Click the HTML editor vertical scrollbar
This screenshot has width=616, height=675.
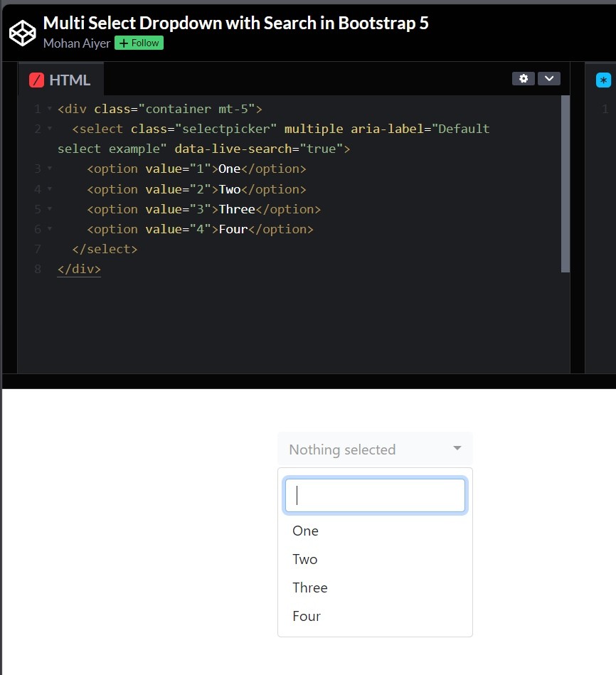click(x=565, y=185)
